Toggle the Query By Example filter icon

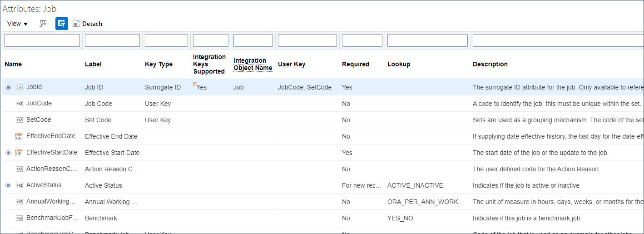62,24
